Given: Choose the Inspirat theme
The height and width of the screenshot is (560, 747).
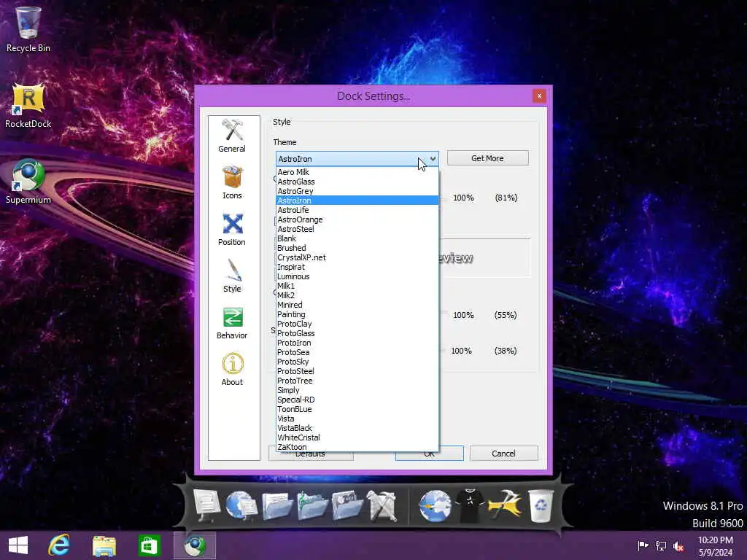Looking at the screenshot, I should click(357, 267).
